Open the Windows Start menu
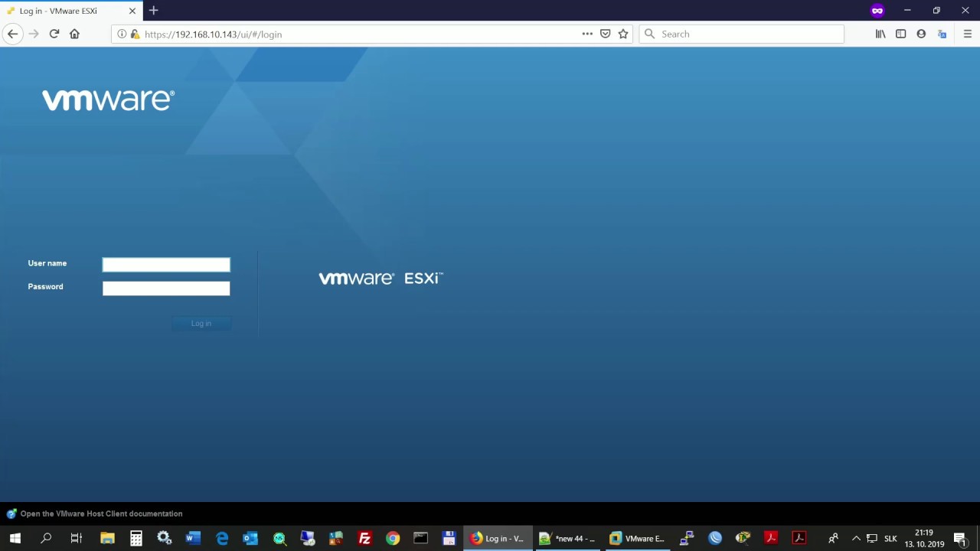This screenshot has height=551, width=980. click(x=15, y=538)
